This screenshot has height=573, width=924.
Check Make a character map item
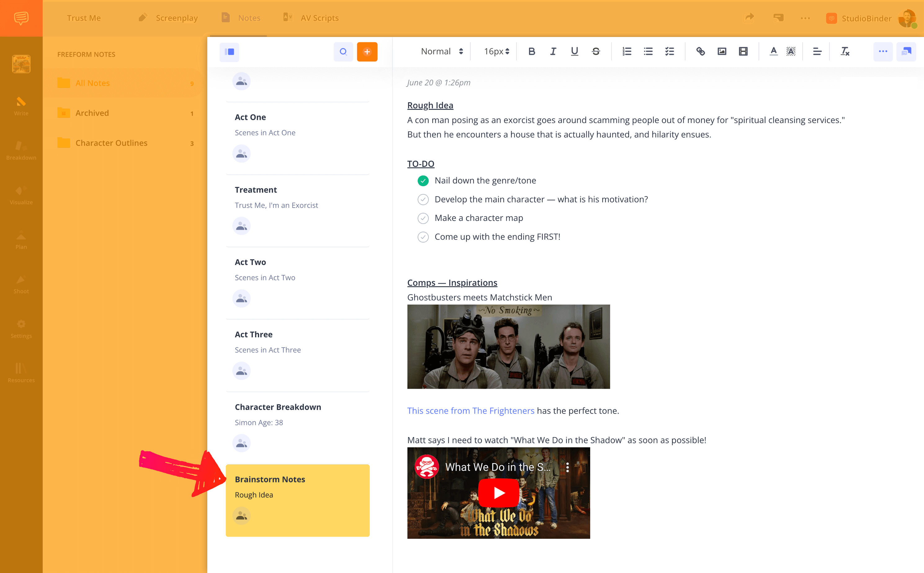(423, 218)
